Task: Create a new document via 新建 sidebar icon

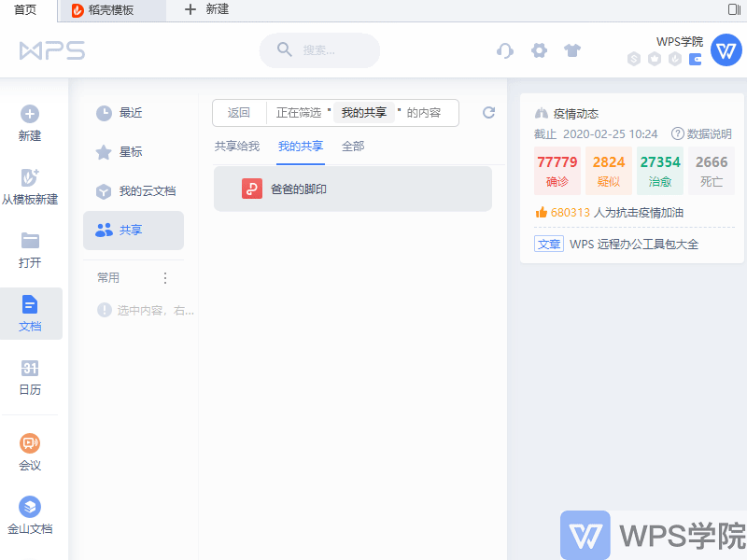Action: [30, 114]
